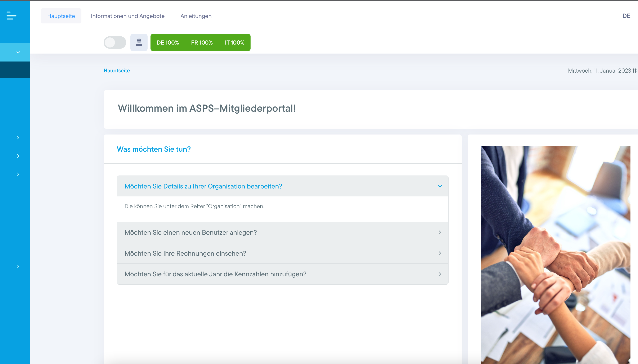The width and height of the screenshot is (638, 364).
Task: Click the chevron arrow of the Benutzer anlegen row
Action: coord(440,232)
